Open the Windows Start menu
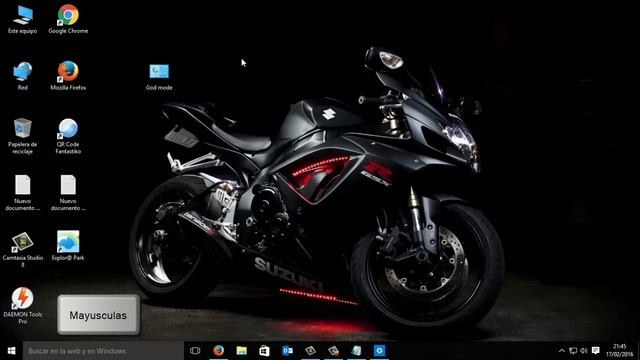The height and width of the screenshot is (360, 640). coord(11,351)
